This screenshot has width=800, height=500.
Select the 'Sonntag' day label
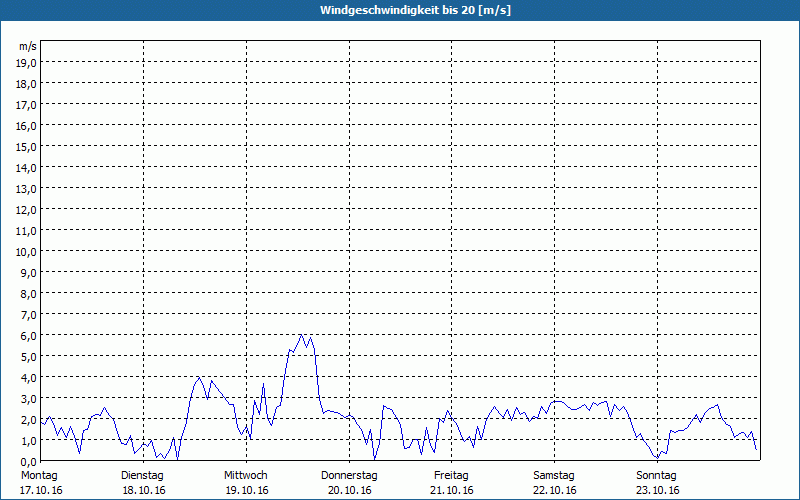(657, 475)
